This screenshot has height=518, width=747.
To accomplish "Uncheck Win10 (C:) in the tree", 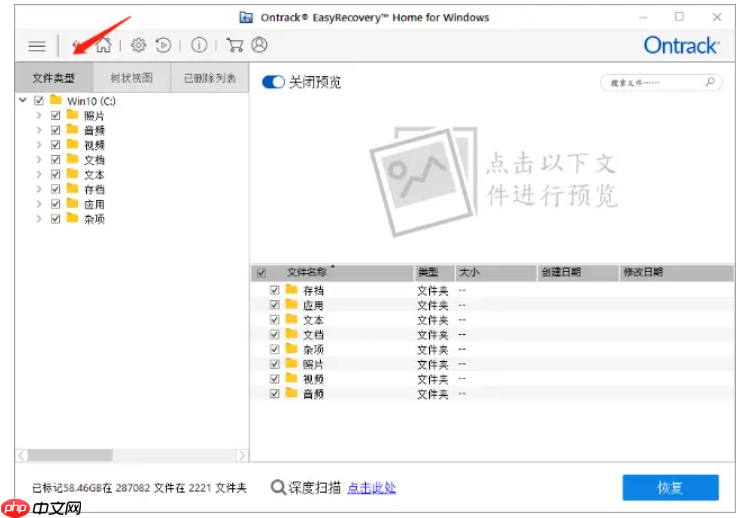I will (x=39, y=101).
